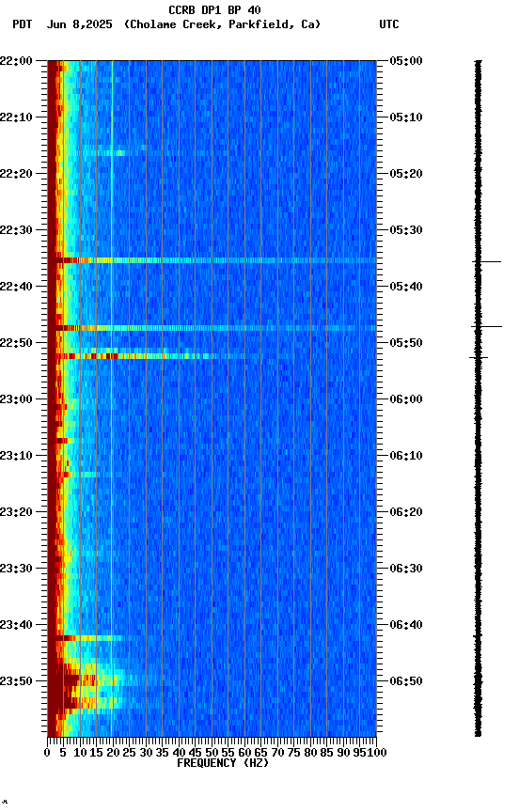The image size is (519, 812).
Task: Click the 40 Hz frequency tick label
Action: pos(179,753)
